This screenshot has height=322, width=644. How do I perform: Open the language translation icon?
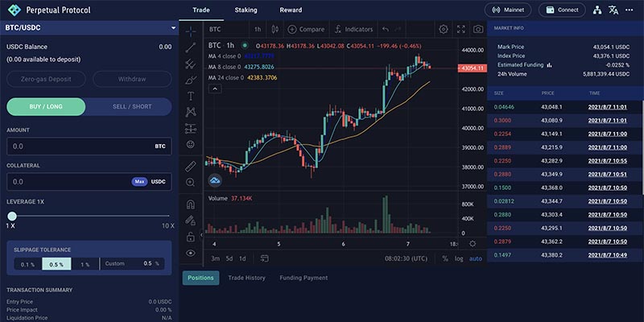tap(613, 10)
